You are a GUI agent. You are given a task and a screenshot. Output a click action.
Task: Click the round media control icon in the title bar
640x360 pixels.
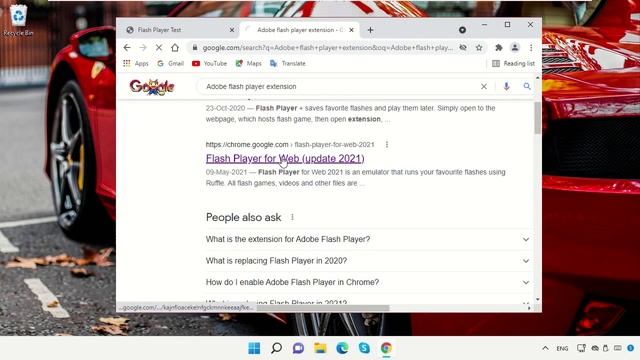coord(462,30)
